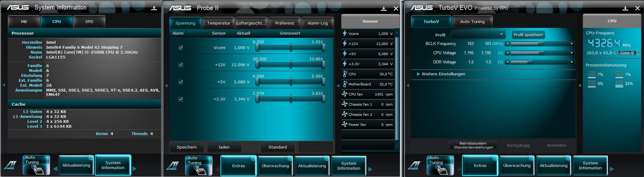Collapse the CPU side panel in TurboV EVO

(x=579, y=85)
